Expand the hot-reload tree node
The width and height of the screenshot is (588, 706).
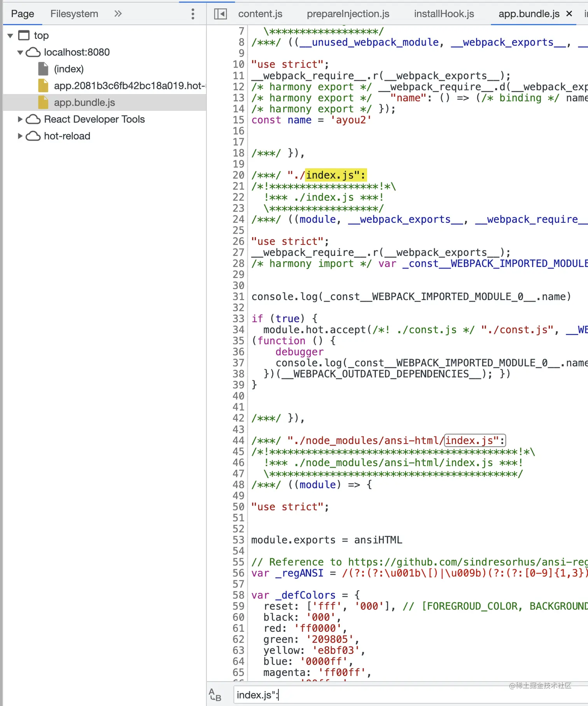coord(20,136)
